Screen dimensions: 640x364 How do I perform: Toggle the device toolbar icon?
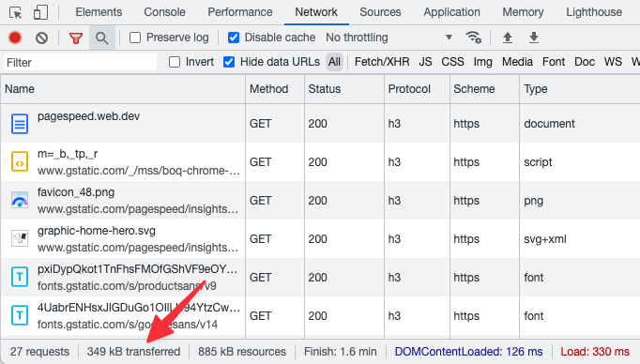click(40, 12)
